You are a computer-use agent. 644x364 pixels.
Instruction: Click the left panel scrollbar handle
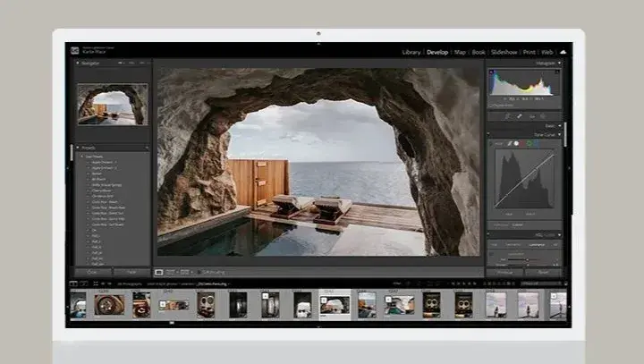72,152
